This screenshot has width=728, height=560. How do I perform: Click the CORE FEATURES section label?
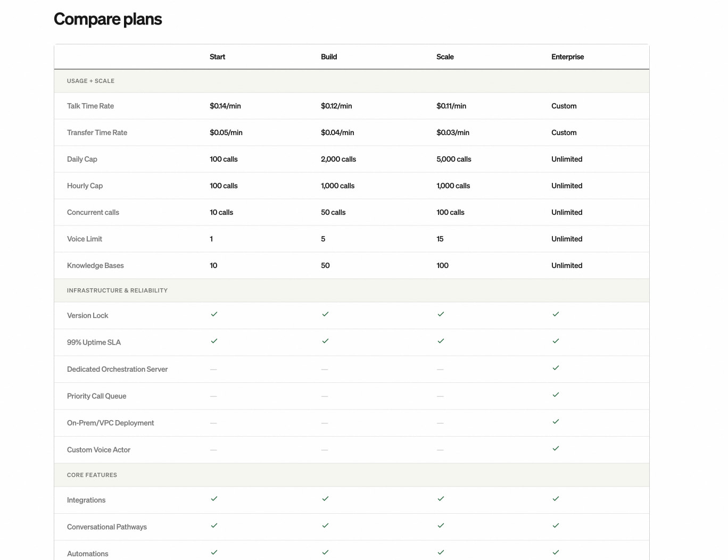(x=92, y=475)
